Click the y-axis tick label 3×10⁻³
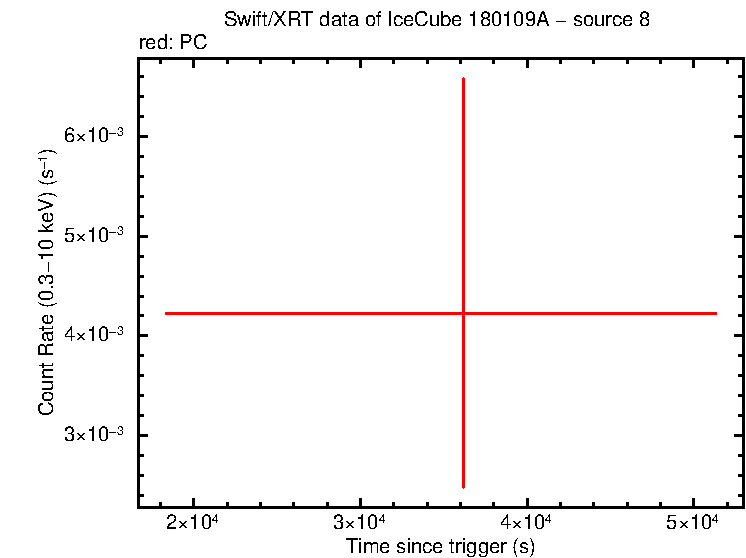Image resolution: width=746 pixels, height=558 pixels. (x=94, y=434)
